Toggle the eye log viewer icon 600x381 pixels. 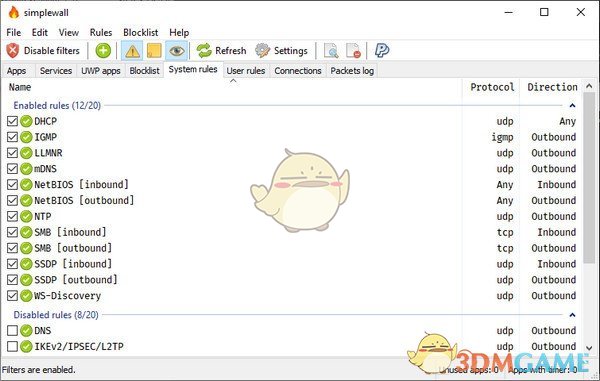[x=176, y=50]
